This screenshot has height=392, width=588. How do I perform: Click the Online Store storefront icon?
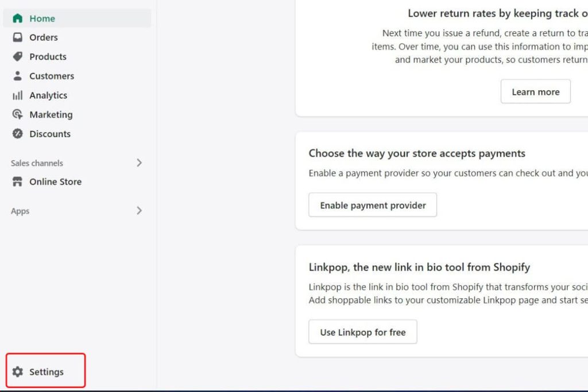click(18, 182)
